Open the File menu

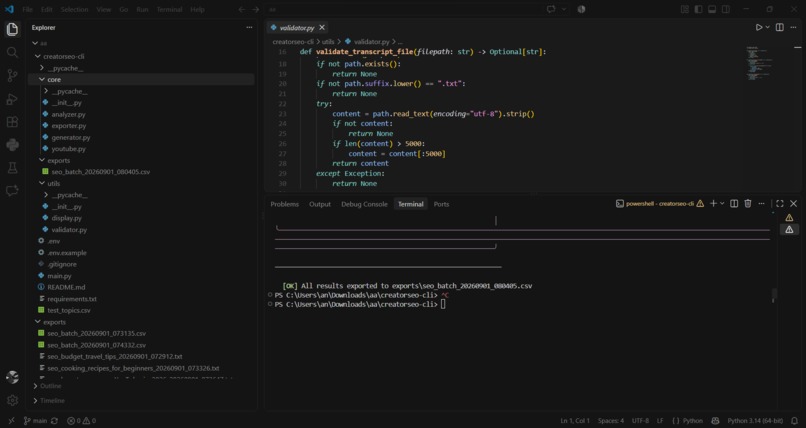27,9
